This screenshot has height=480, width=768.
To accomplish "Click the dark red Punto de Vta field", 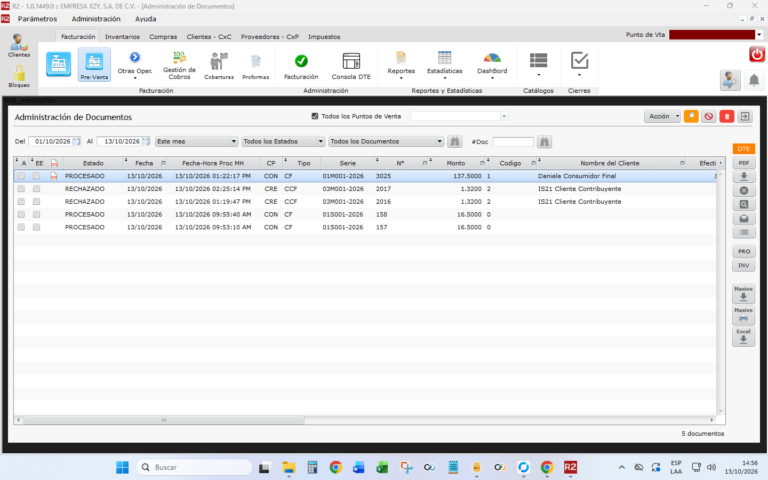I will [712, 35].
